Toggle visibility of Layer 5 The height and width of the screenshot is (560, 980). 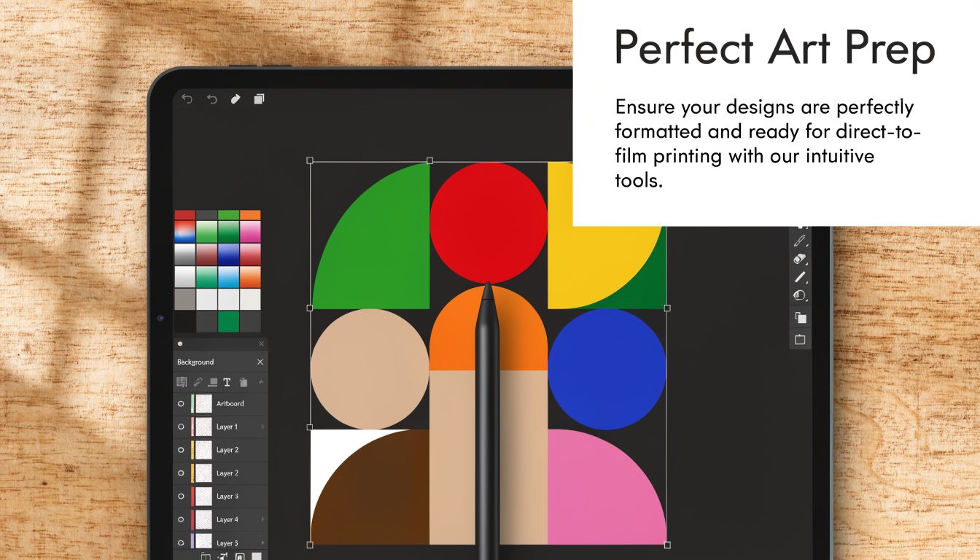181,543
